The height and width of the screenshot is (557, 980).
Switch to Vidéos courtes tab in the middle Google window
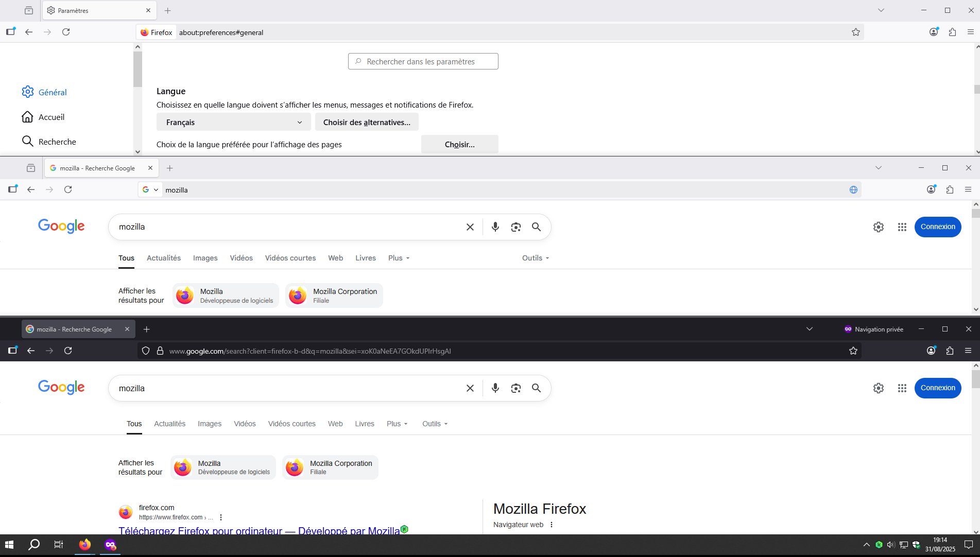pos(290,258)
